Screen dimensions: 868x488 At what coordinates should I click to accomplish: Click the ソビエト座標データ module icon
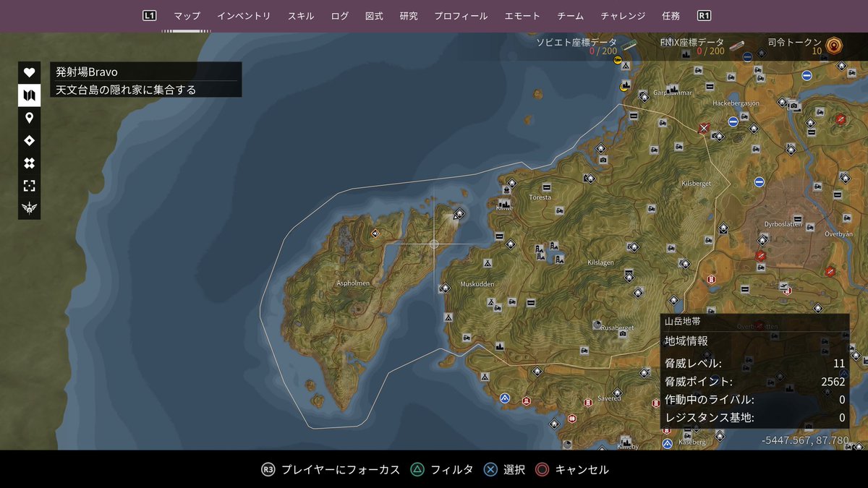pos(629,44)
